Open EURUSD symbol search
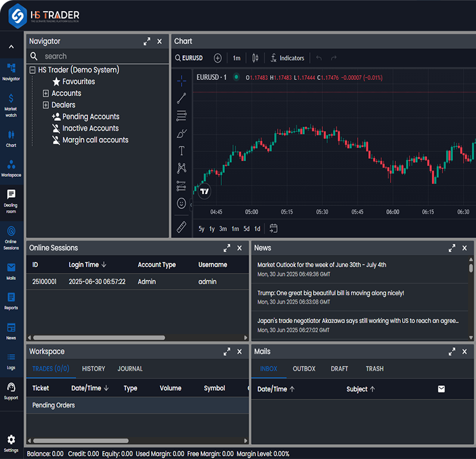Image resolution: width=476 pixels, height=459 pixels. [189, 58]
